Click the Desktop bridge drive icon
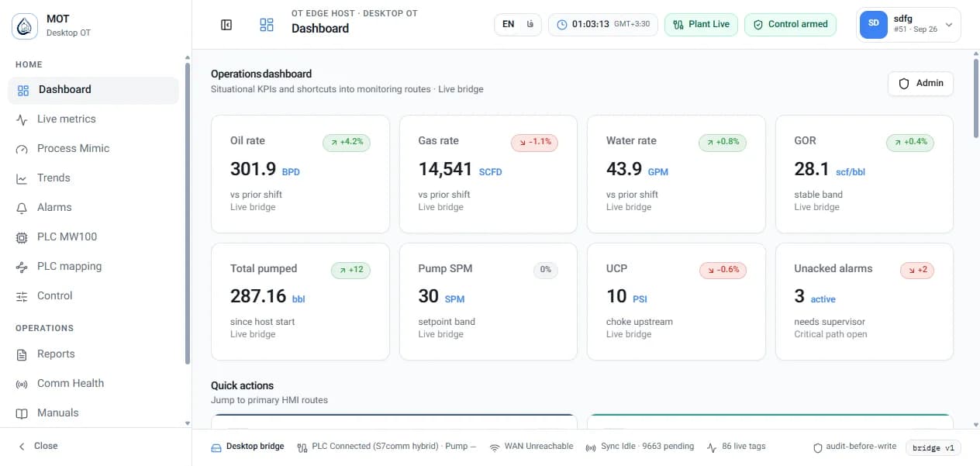Viewport: 980px width, 466px height. click(x=216, y=447)
